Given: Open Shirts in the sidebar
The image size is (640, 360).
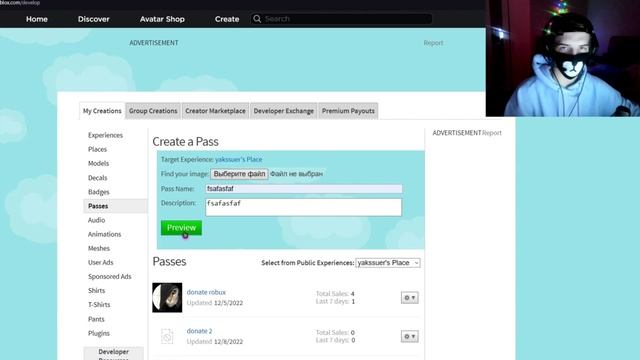Looking at the screenshot, I should 96,291.
